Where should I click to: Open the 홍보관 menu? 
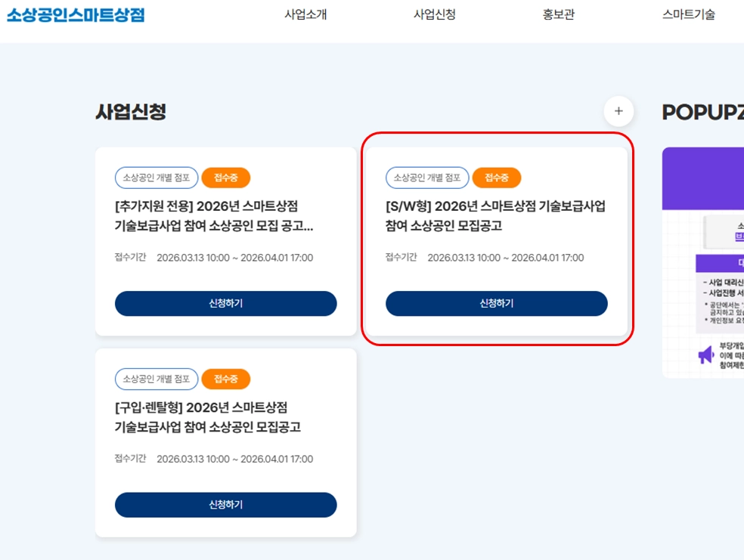coord(559,14)
